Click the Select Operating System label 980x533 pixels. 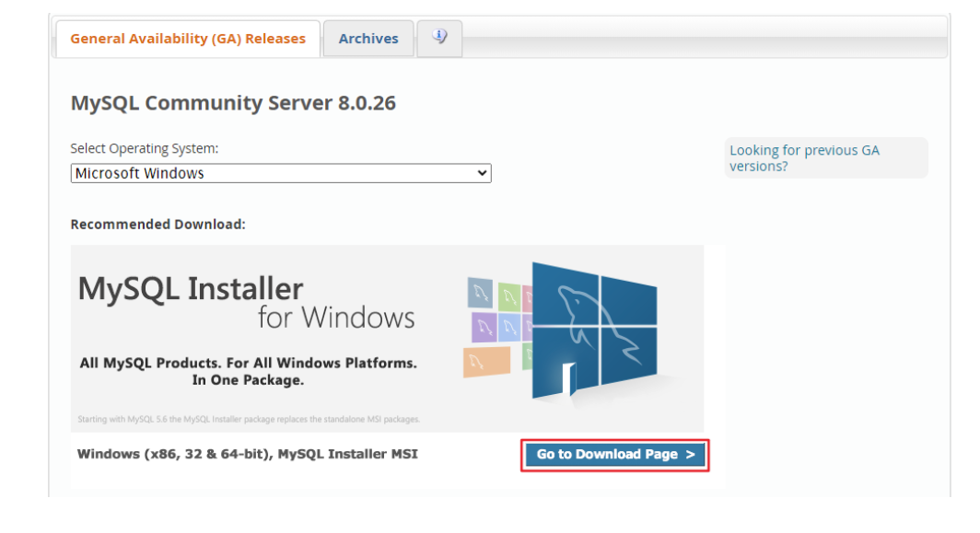coord(145,149)
